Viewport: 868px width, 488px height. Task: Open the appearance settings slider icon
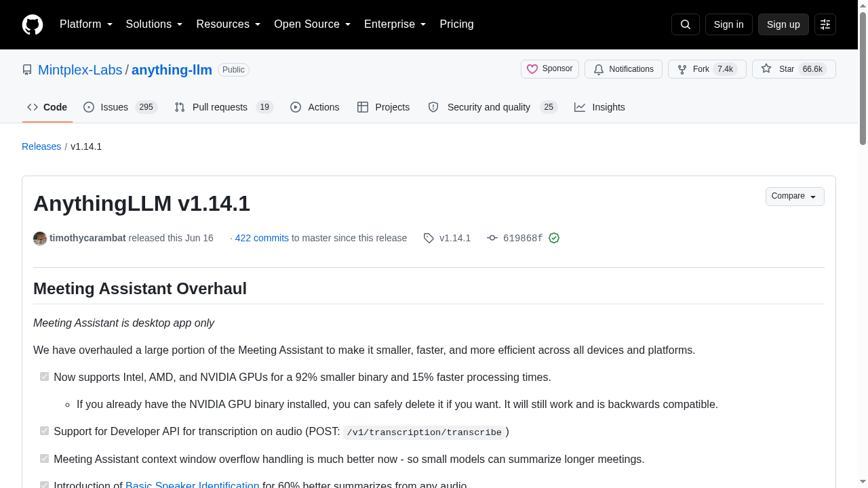click(825, 24)
